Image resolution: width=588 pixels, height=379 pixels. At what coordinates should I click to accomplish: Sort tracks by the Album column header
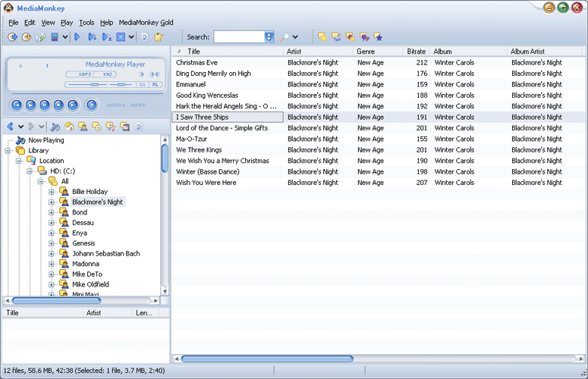pos(468,52)
